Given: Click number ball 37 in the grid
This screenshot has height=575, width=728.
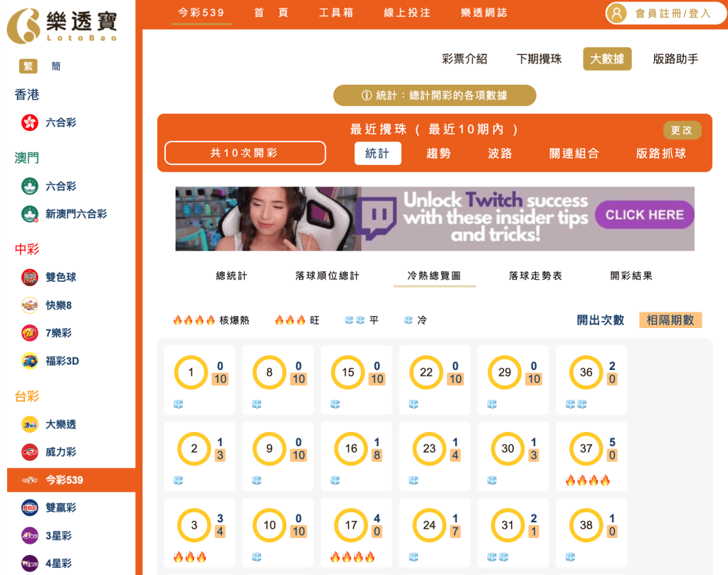Looking at the screenshot, I should pyautogui.click(x=586, y=448).
